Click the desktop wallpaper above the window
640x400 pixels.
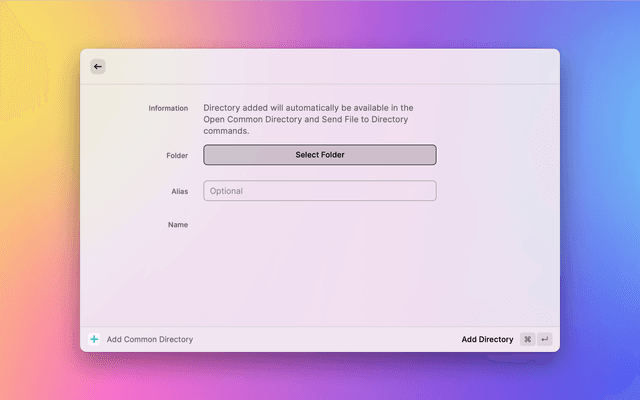(320, 24)
